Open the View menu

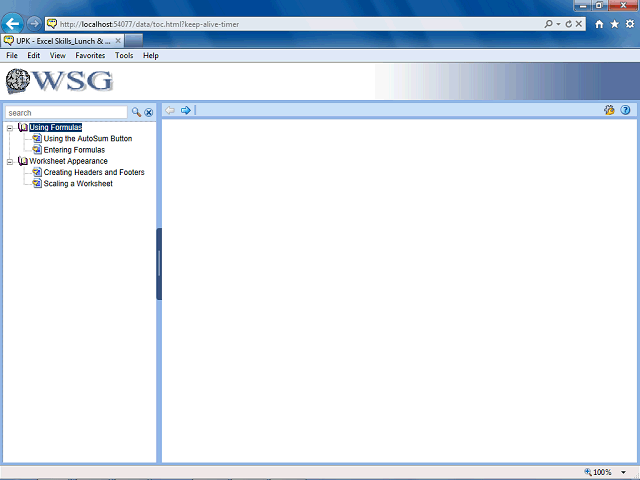coord(58,56)
